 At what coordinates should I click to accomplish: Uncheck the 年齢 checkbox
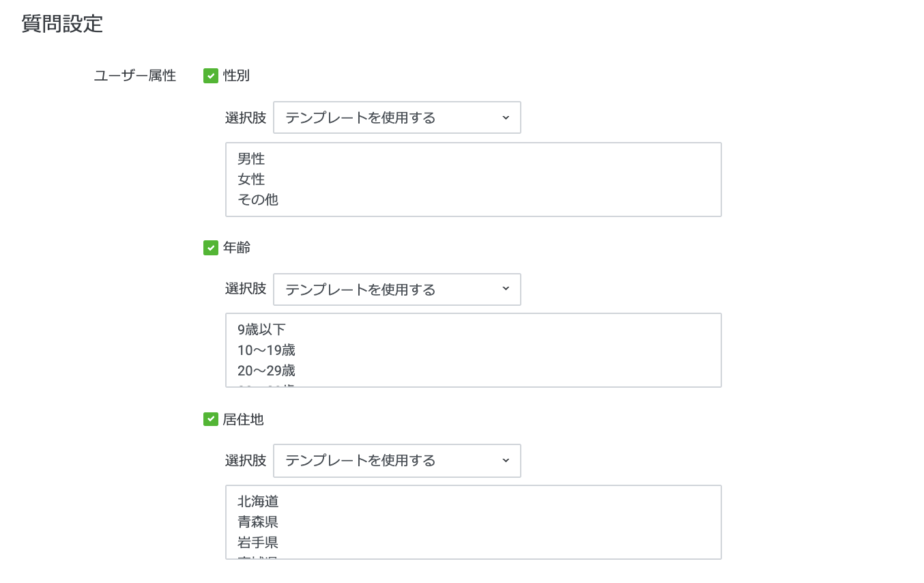pyautogui.click(x=211, y=248)
